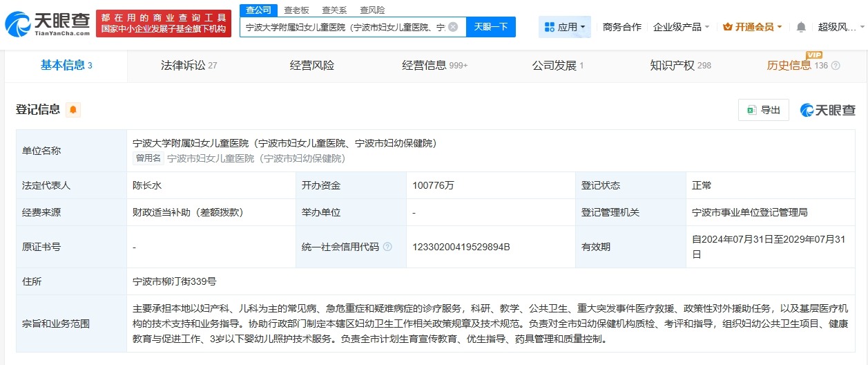Image resolution: width=868 pixels, height=365 pixels.
Task: Open the 开通会员 dropdown menu
Action: coord(753,27)
